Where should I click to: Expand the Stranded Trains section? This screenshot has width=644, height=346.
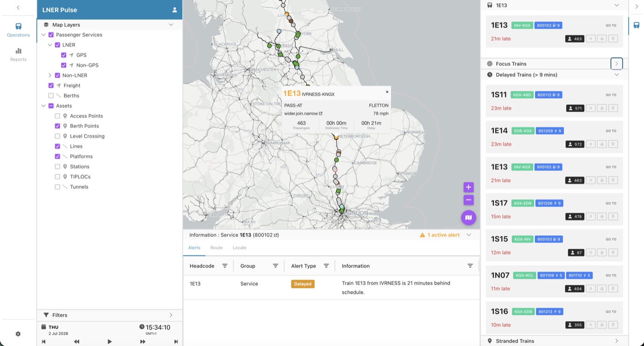617,341
